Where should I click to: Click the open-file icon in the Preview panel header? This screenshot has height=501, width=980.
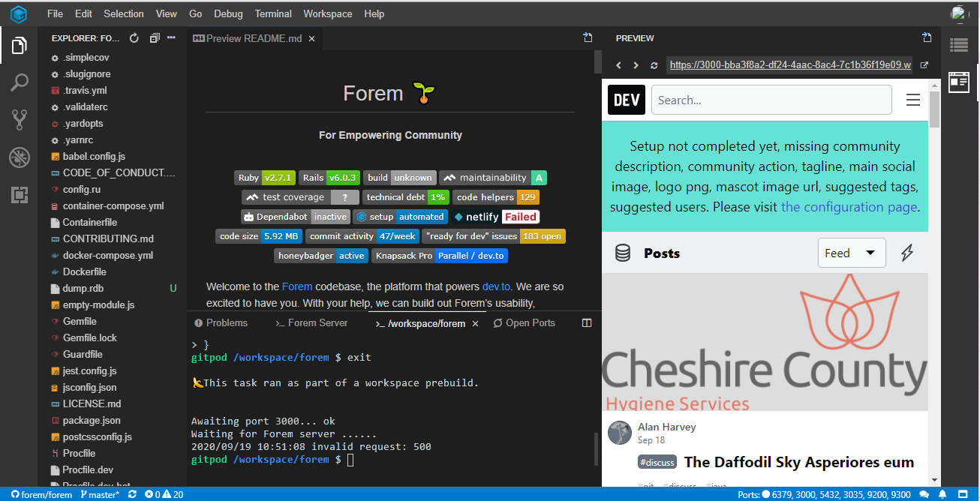click(927, 37)
